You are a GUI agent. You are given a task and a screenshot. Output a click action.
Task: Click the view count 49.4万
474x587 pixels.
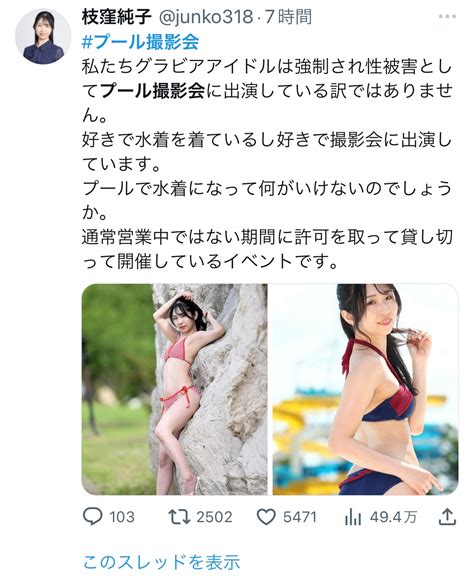pos(393,517)
